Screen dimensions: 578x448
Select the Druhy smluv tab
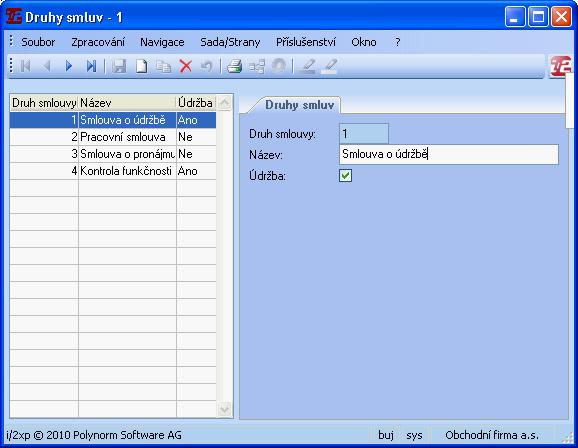click(x=299, y=105)
